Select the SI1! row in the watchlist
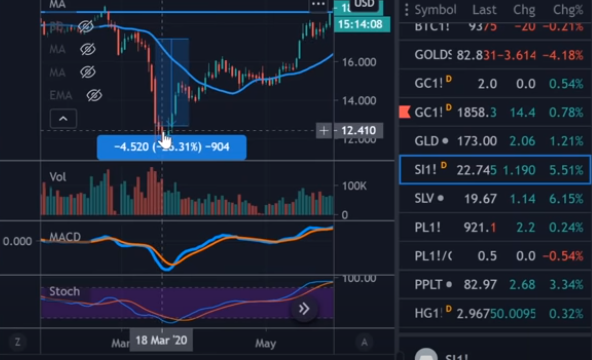Image resolution: width=592 pixels, height=360 pixels. (x=495, y=170)
